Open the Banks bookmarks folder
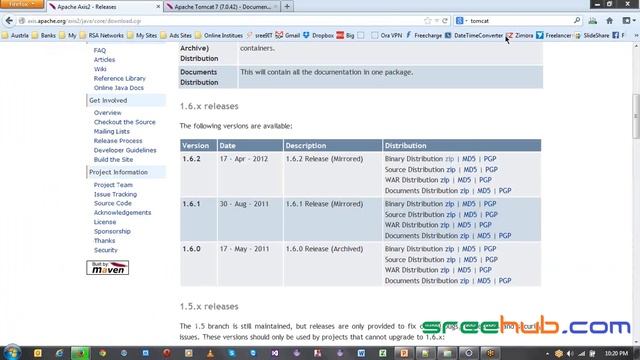The height and width of the screenshot is (360, 640). [44, 36]
